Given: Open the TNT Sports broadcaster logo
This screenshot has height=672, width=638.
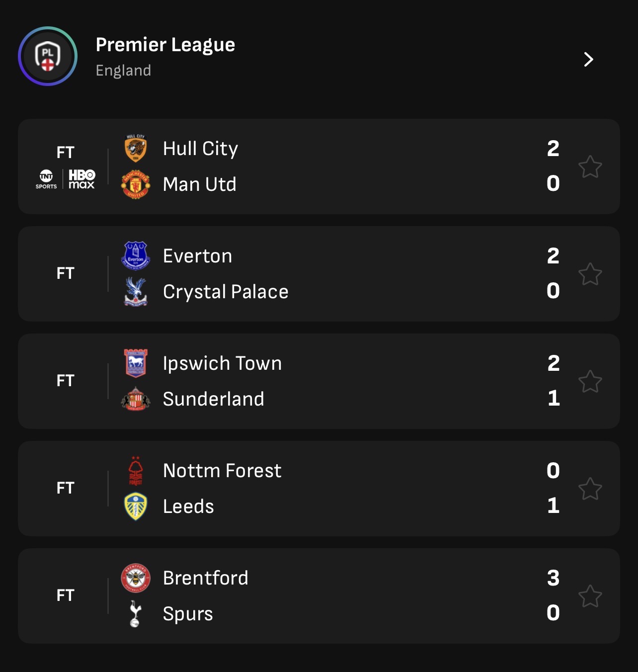Looking at the screenshot, I should coord(46,179).
